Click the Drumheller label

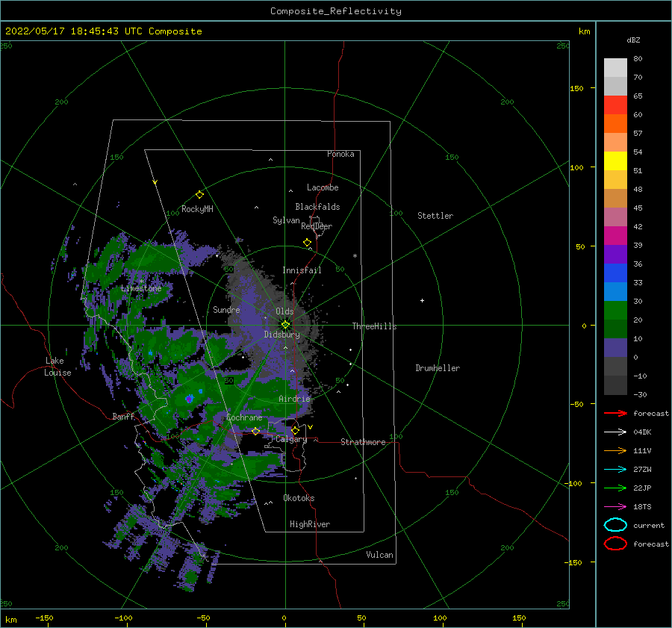tap(438, 368)
